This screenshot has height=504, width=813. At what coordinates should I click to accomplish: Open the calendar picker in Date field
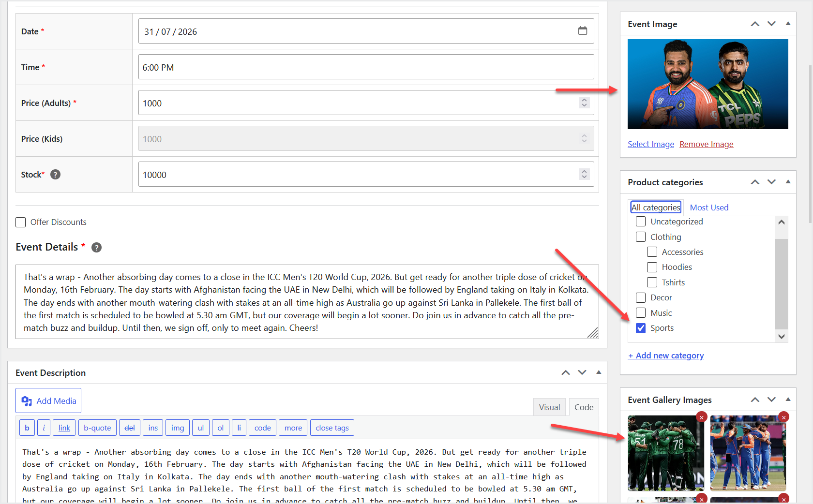click(583, 31)
